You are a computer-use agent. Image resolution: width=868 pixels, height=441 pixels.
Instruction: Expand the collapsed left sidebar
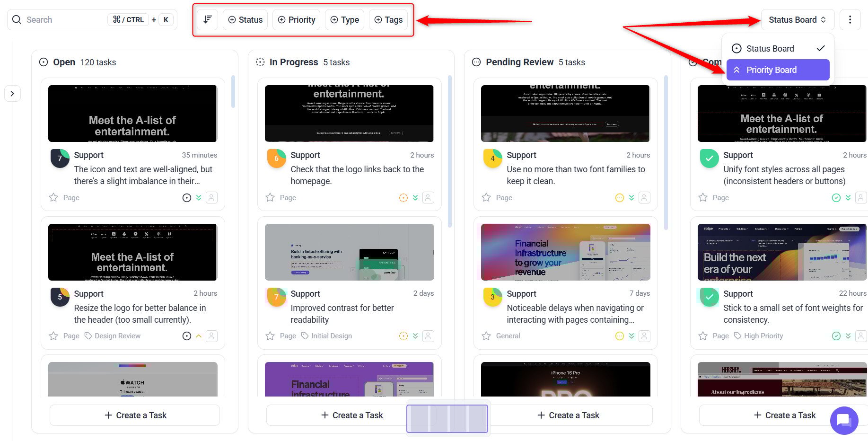coord(12,94)
